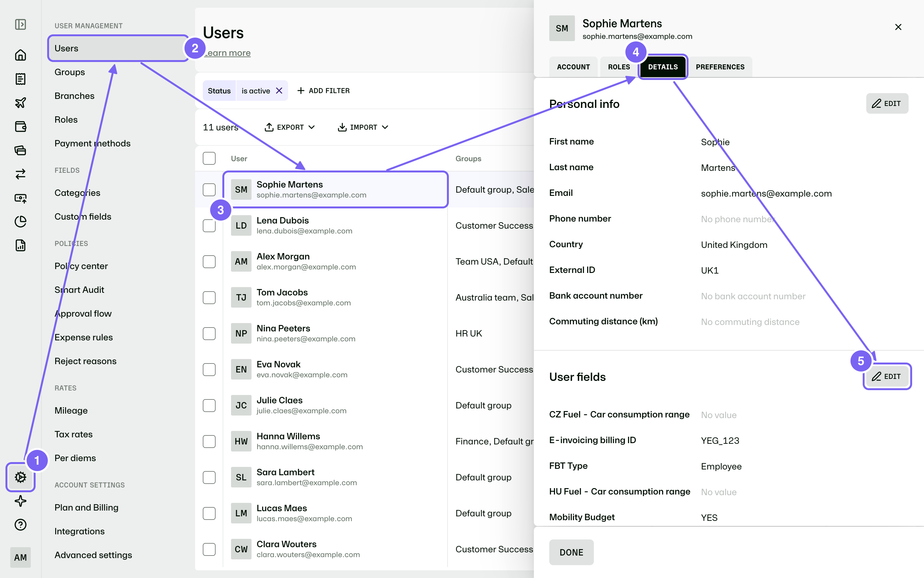Switch to the Roles tab

point(619,67)
